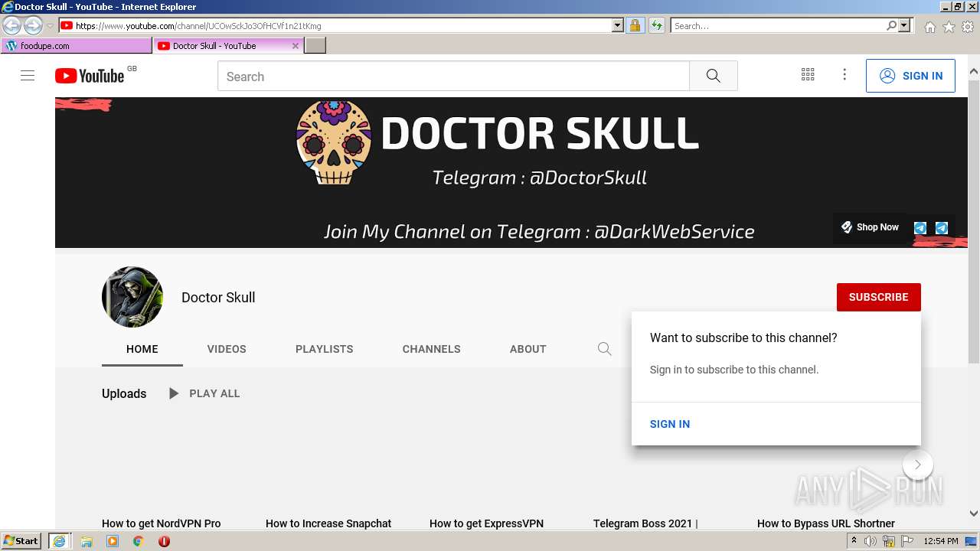
Task: Open video How to get NordVPN Pro
Action: (162, 523)
